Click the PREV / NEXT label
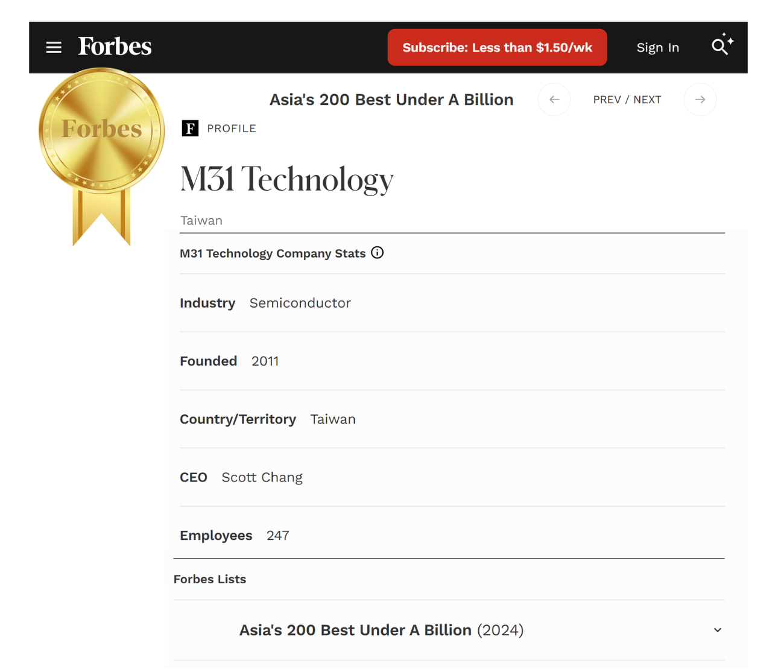 pyautogui.click(x=627, y=100)
